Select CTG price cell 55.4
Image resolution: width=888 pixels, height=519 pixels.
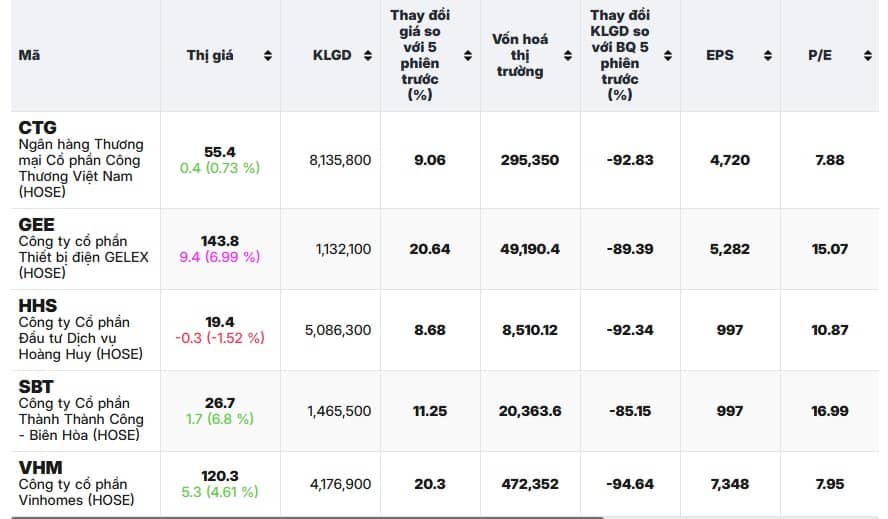click(219, 152)
